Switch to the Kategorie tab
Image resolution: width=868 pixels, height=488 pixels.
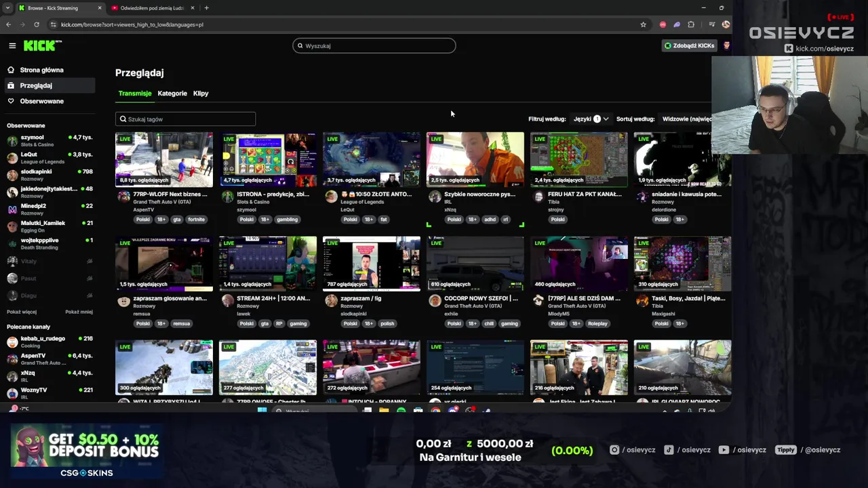click(172, 94)
